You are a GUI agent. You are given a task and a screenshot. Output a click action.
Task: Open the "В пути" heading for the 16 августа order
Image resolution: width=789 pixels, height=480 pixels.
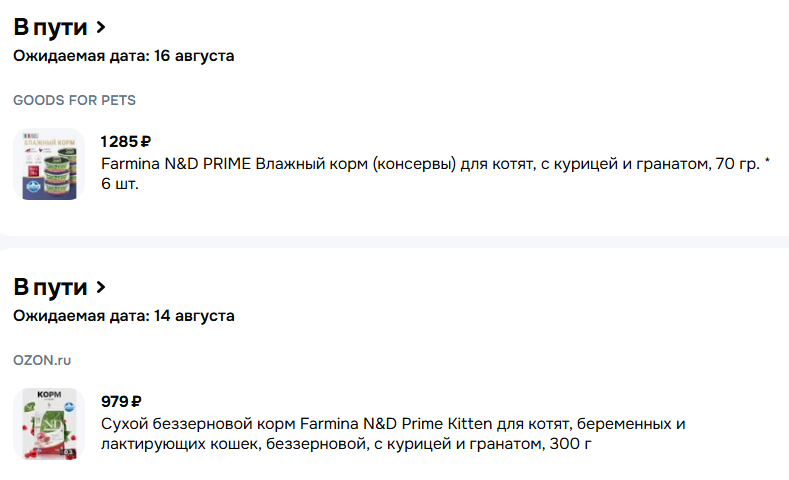(x=50, y=27)
